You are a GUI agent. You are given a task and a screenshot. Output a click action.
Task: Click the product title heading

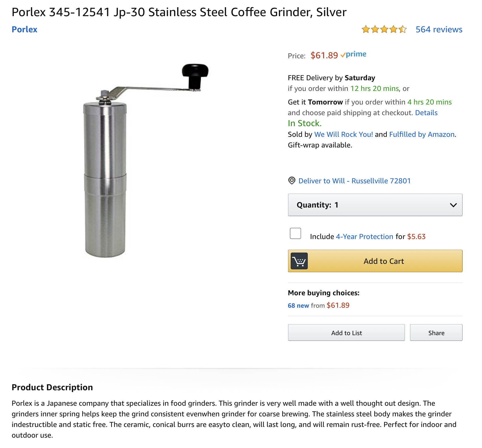[179, 12]
